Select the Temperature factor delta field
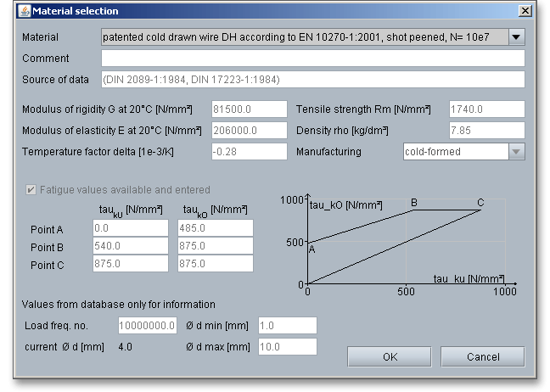 coord(250,152)
